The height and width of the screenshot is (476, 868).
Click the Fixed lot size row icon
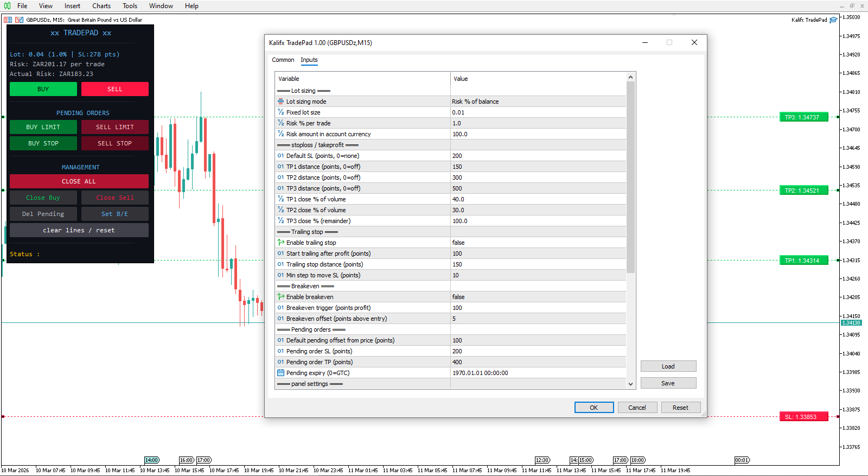click(x=280, y=112)
